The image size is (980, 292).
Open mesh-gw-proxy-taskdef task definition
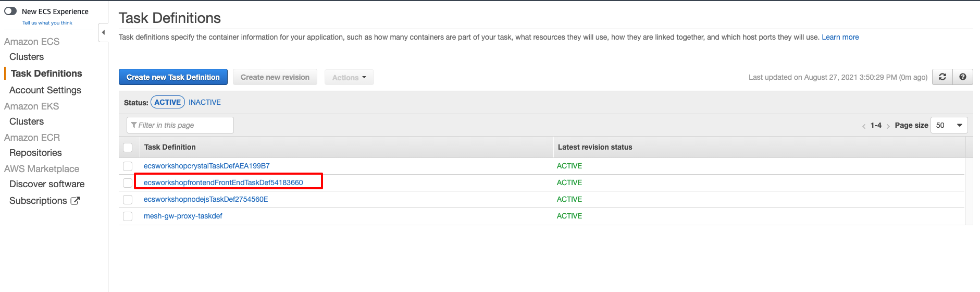pyautogui.click(x=183, y=216)
